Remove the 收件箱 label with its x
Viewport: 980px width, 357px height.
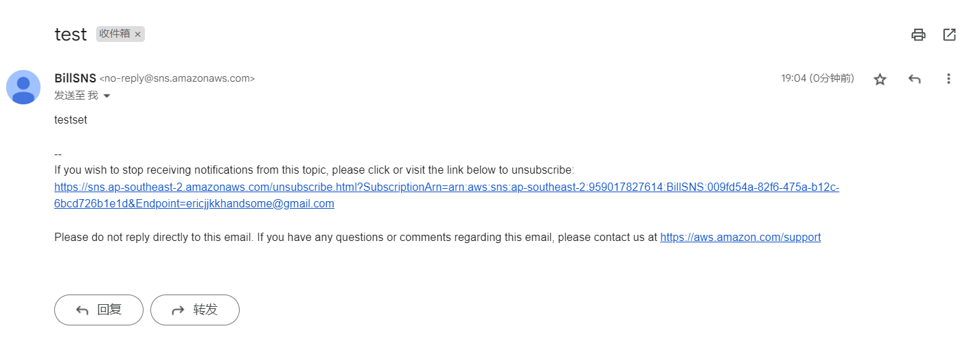tap(137, 34)
